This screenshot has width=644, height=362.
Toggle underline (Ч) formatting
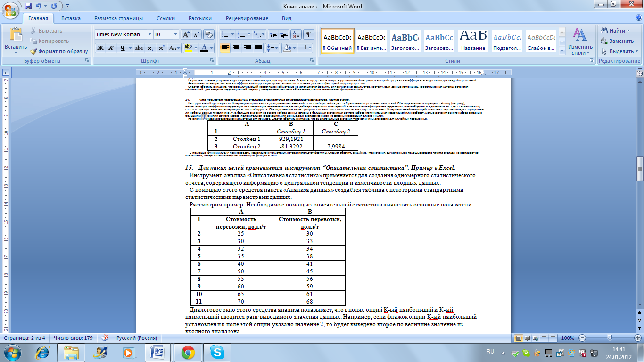[123, 48]
